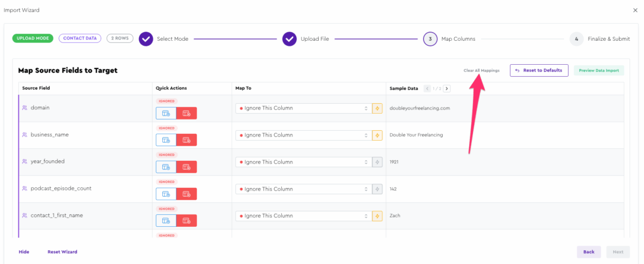Go to the Upload File wizard step
Image resolution: width=644 pixels, height=264 pixels.
(289, 39)
